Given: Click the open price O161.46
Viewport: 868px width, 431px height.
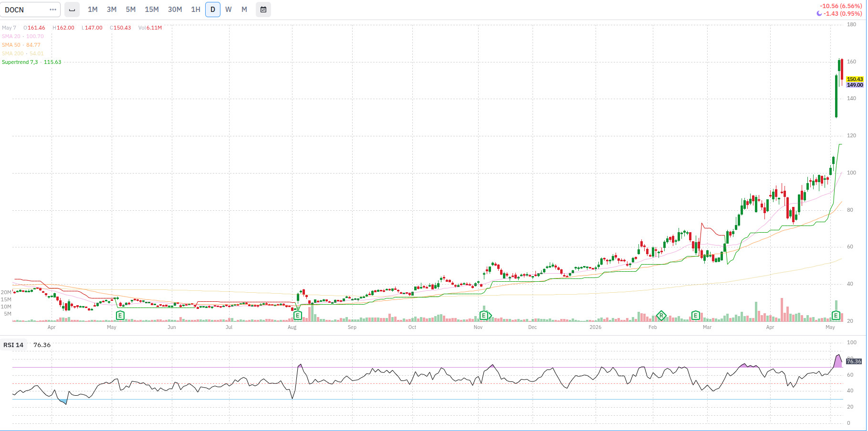Looking at the screenshot, I should (x=34, y=28).
